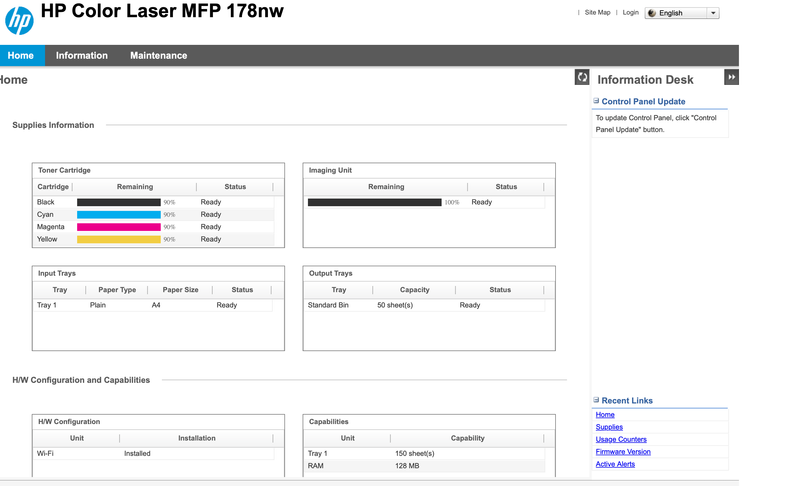Click the Magenta toner level bar
799x486 pixels.
coord(119,227)
